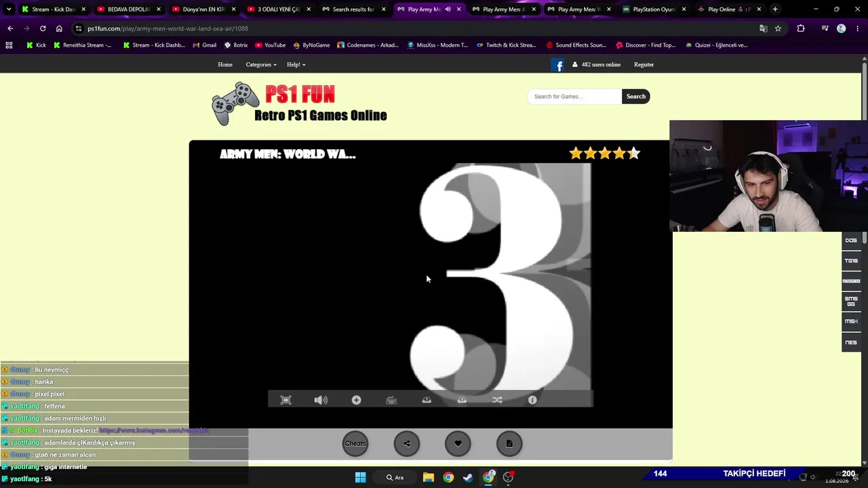Expand the Categories dropdown menu
868x488 pixels.
pos(261,64)
